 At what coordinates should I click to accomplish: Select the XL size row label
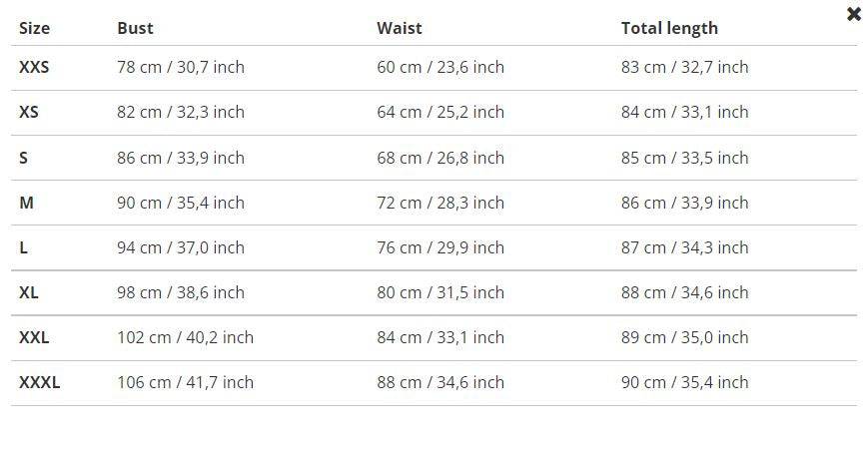coord(29,292)
